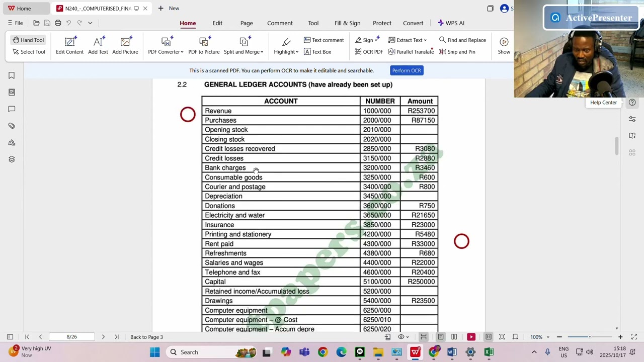Viewport: 644px width, 362px height.
Task: Open the Signature sidebar panel
Action: [12, 143]
